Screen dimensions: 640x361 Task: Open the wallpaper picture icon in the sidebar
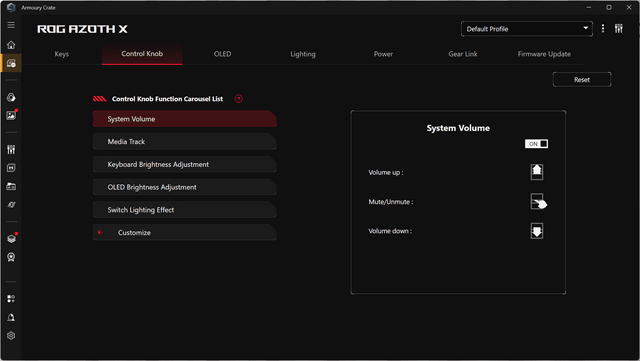11,116
